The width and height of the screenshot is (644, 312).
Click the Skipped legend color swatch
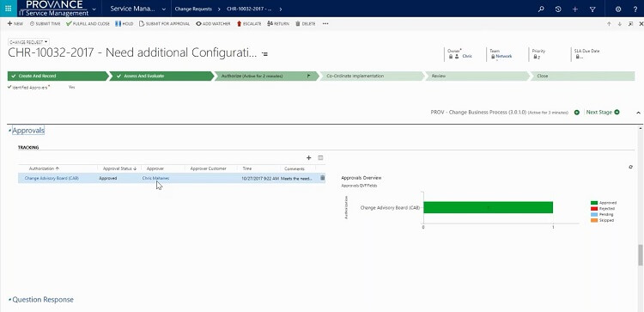coord(594,220)
